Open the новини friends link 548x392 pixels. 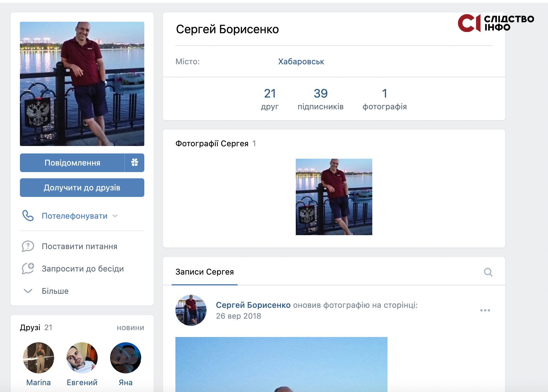pyautogui.click(x=130, y=328)
